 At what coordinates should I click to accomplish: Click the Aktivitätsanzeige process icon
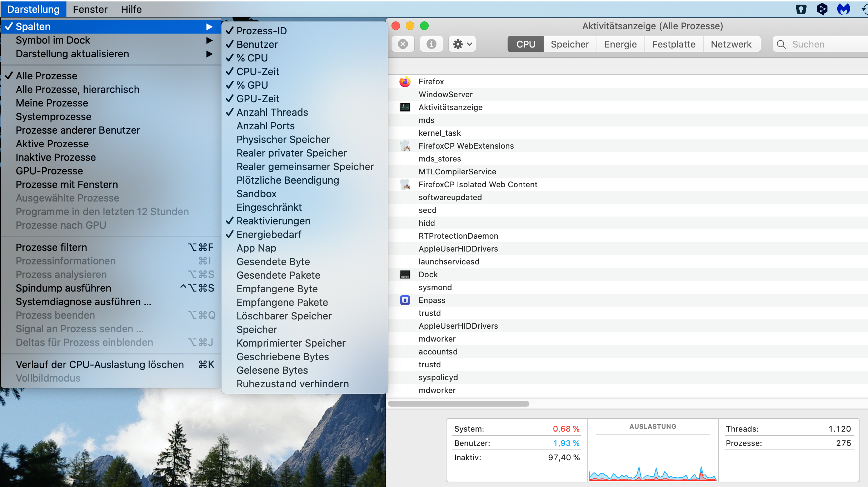[x=405, y=107]
